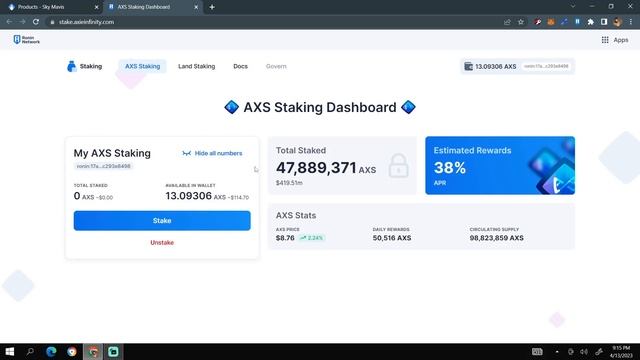
Task: Click the wallet address chip in header
Action: (x=546, y=66)
